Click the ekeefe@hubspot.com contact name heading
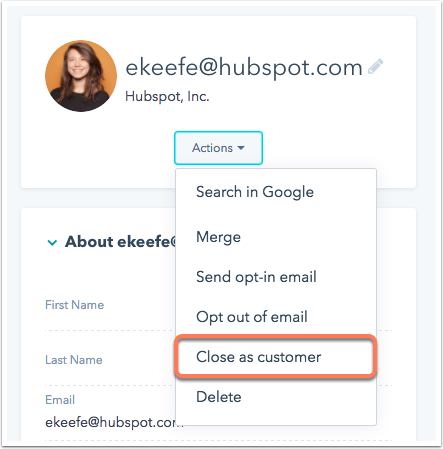The height and width of the screenshot is (449, 443). tap(244, 68)
